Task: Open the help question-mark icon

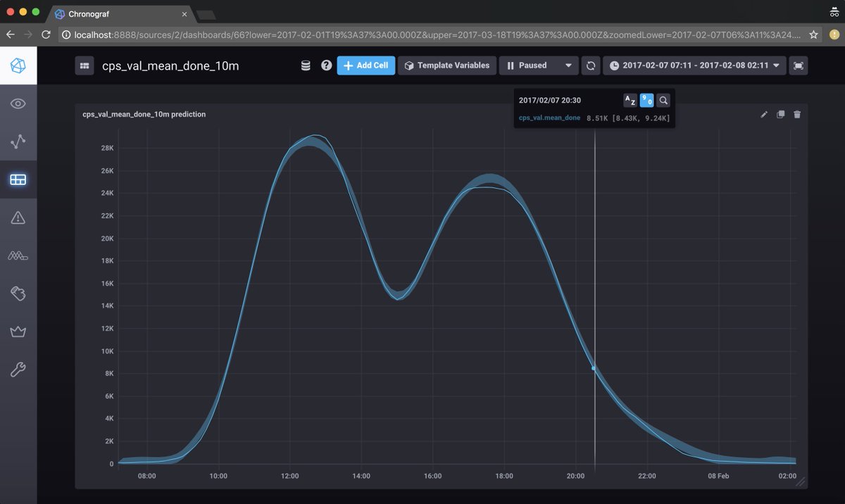Action: point(326,65)
